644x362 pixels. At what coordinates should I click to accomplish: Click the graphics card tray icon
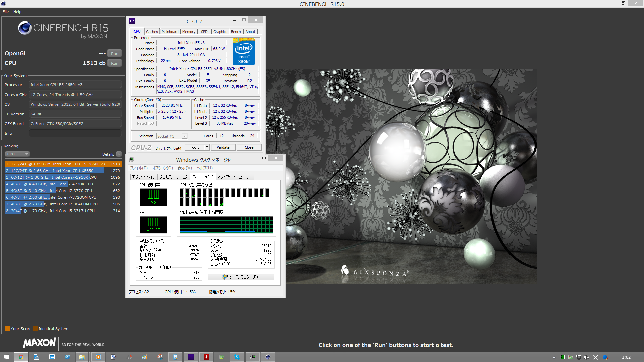click(570, 357)
